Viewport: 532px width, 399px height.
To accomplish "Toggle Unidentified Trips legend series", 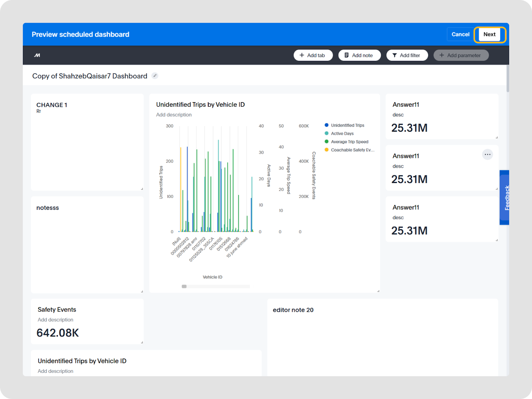I will [347, 125].
